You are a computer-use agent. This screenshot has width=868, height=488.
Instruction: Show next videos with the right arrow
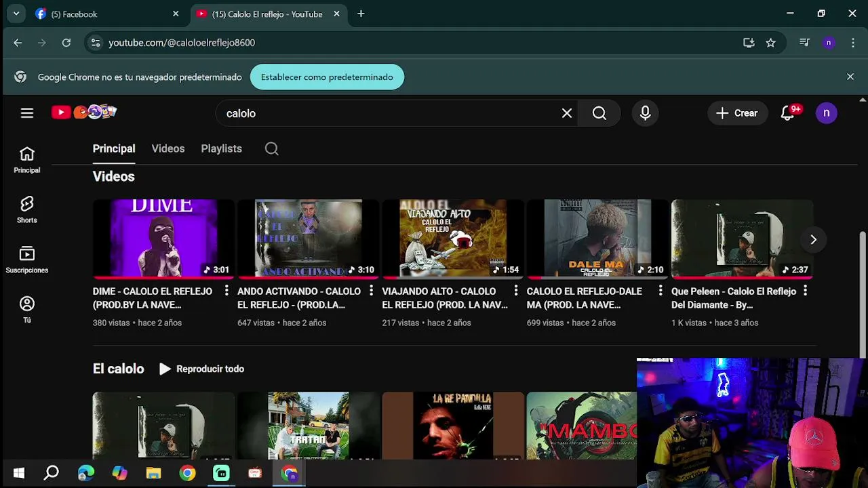(x=813, y=239)
